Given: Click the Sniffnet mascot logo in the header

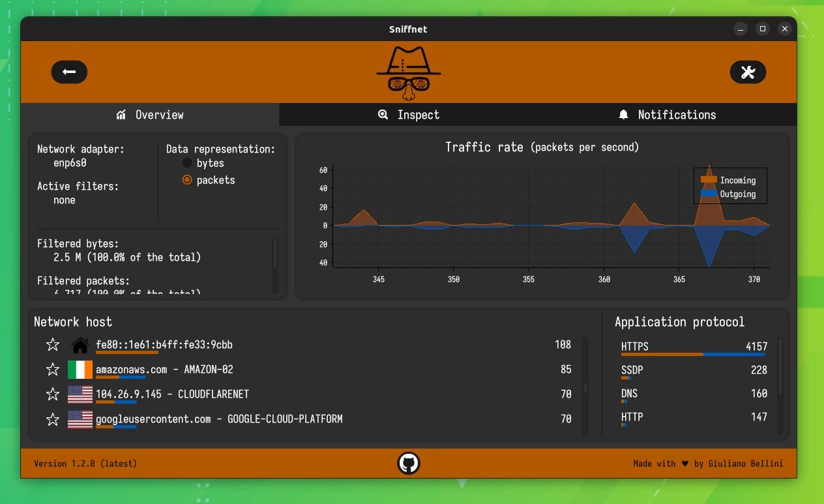Looking at the screenshot, I should [407, 72].
